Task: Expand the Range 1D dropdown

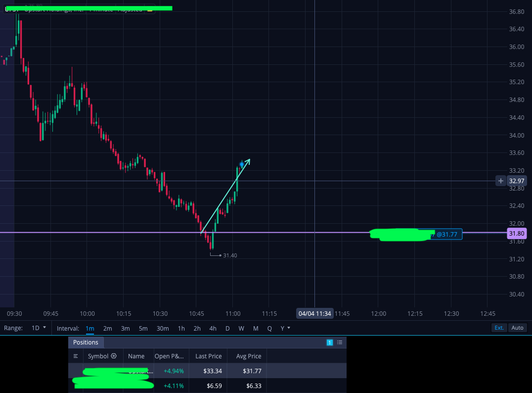Action: click(x=39, y=328)
